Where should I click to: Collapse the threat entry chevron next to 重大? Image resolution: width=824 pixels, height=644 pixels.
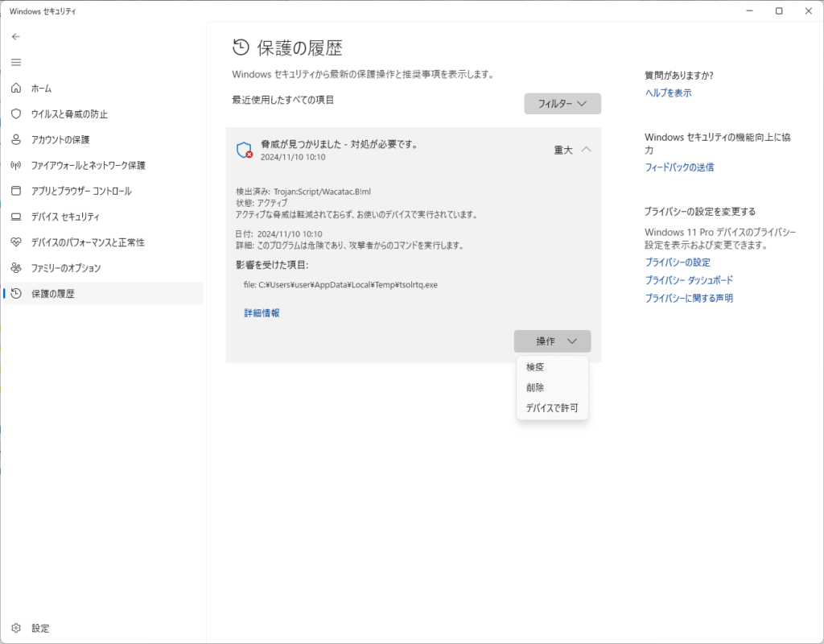[x=586, y=149]
